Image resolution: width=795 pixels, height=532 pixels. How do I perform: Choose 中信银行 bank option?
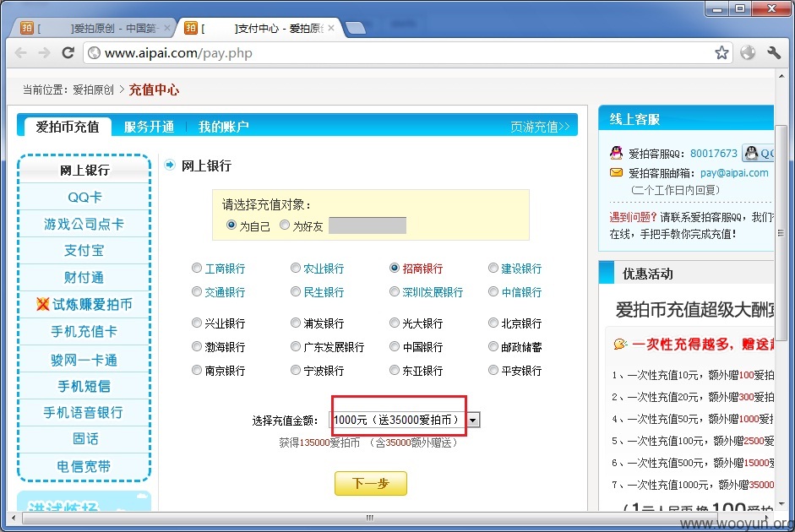(493, 291)
